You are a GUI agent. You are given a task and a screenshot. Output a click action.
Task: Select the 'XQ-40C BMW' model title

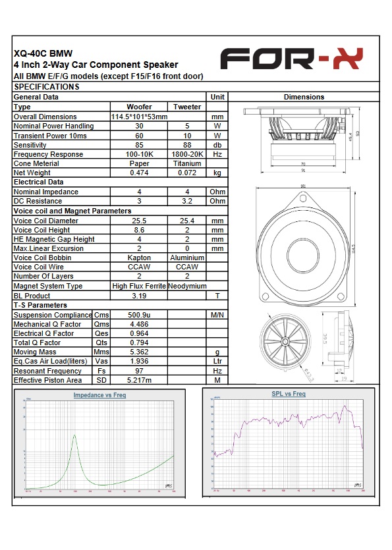(43, 53)
